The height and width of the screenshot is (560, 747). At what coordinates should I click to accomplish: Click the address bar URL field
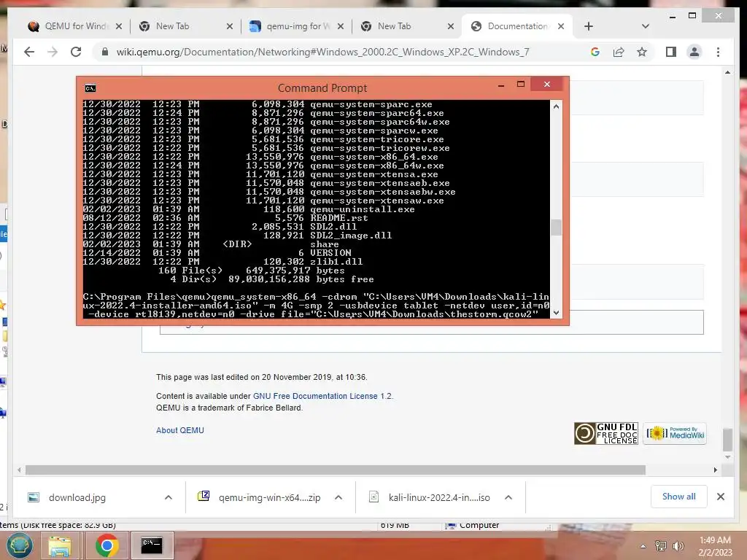click(322, 52)
